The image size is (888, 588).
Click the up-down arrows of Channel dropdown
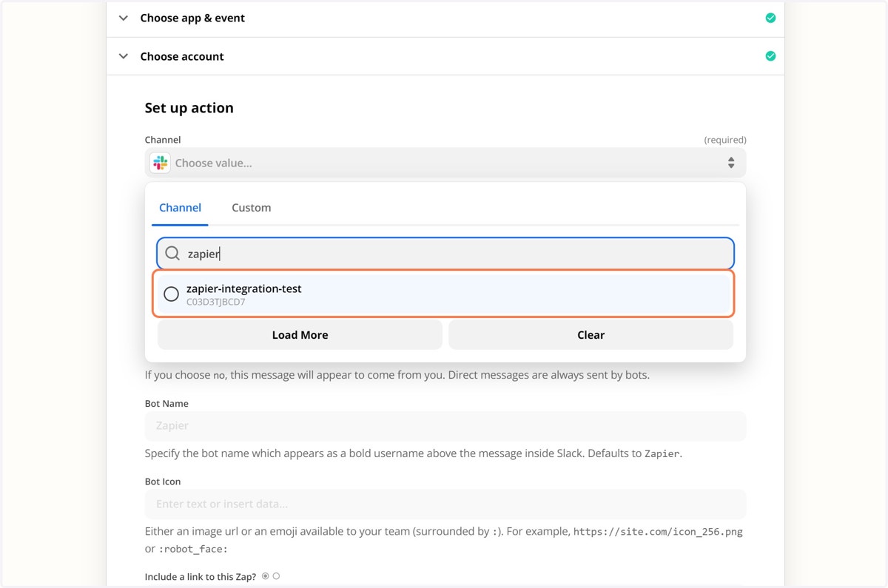[731, 163]
